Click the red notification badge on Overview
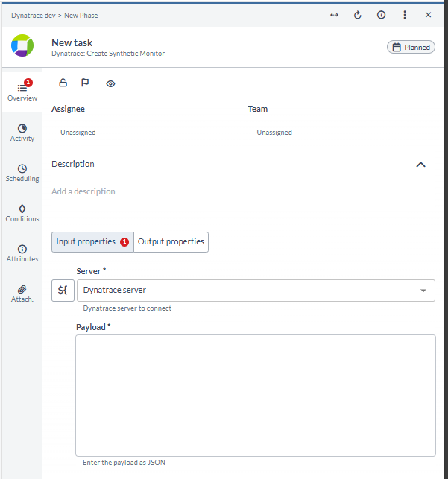448x479 pixels. pyautogui.click(x=28, y=82)
